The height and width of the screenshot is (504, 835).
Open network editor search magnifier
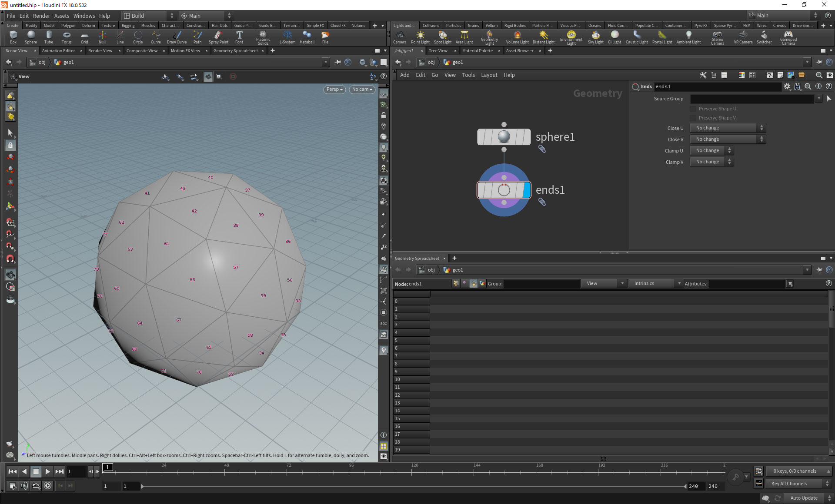click(819, 75)
